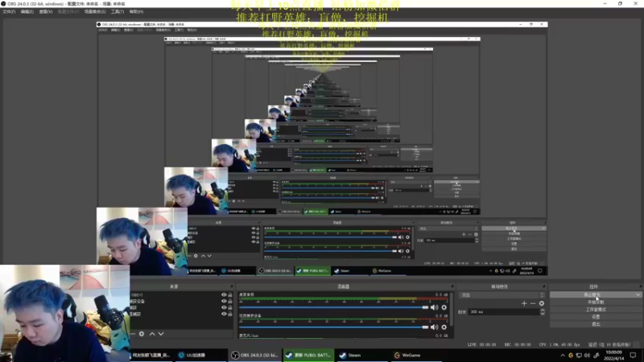Lock the source ending 获设备
Viewport: 644px width, 362px height.
coord(230,301)
